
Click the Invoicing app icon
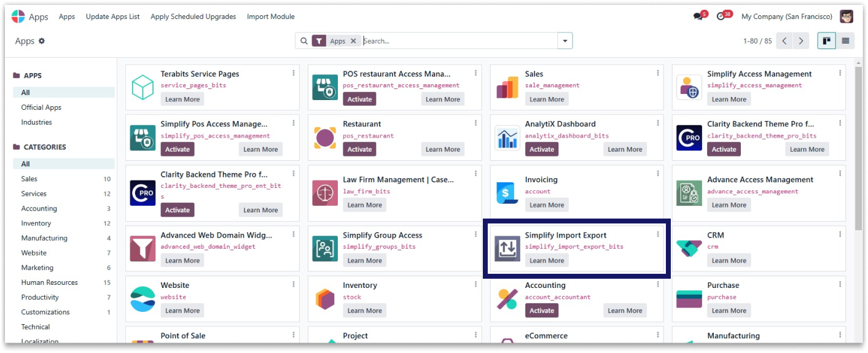(507, 193)
